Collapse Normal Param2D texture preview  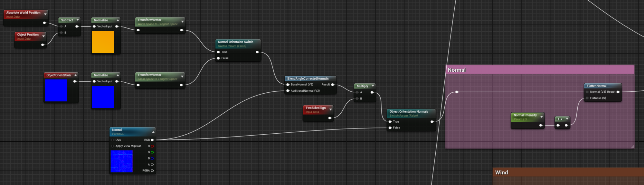153,132
